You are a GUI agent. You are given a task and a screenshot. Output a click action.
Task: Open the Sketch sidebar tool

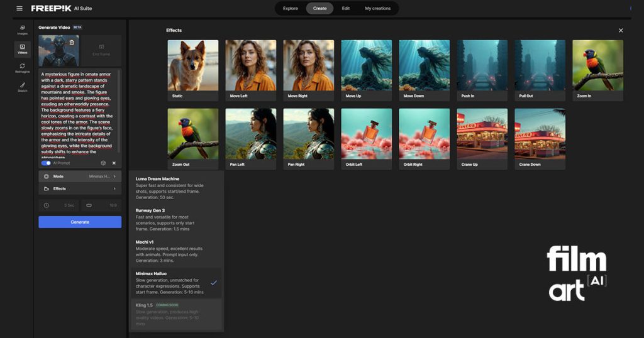[x=23, y=87]
